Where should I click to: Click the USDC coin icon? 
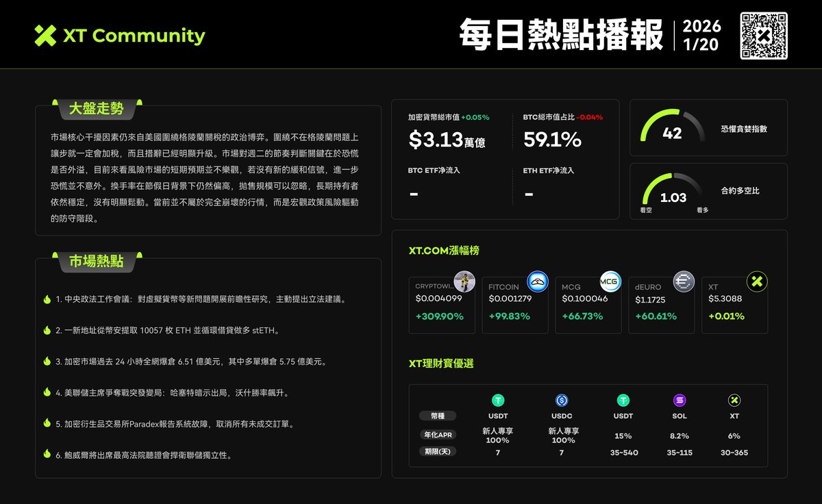click(561, 399)
